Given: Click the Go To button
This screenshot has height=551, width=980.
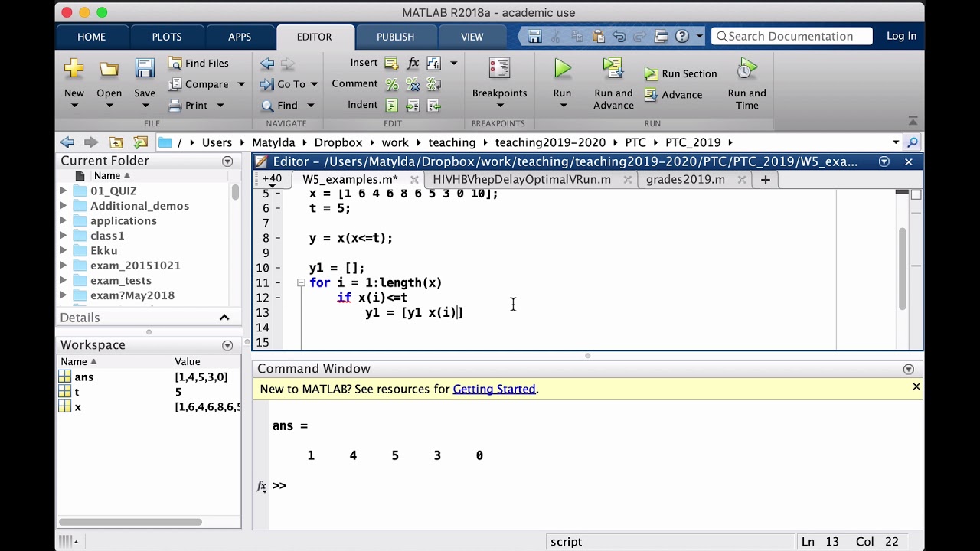Looking at the screenshot, I should [283, 84].
